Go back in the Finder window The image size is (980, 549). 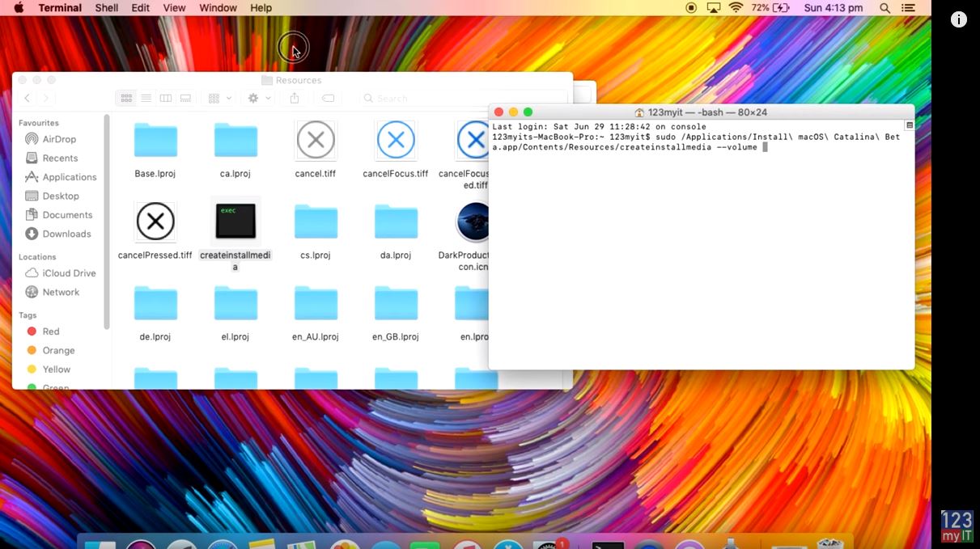pos(28,98)
